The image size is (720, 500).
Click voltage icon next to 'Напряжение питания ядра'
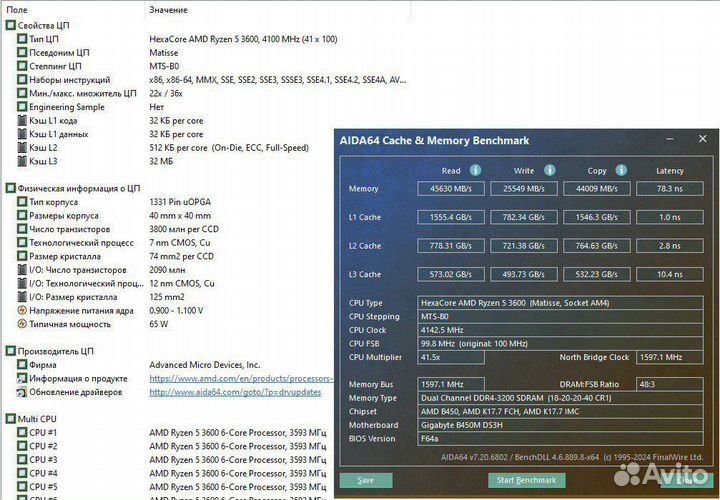point(22,310)
